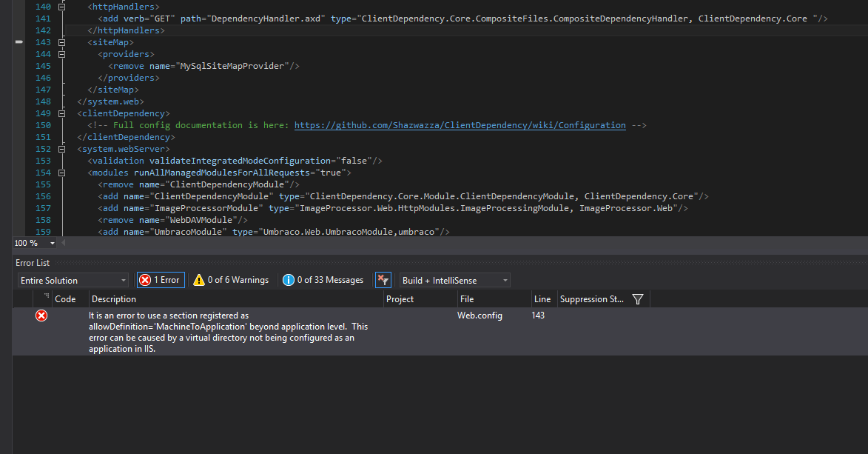The image size is (868, 454).
Task: Collapse the providers element at line 144
Action: pyautogui.click(x=62, y=54)
